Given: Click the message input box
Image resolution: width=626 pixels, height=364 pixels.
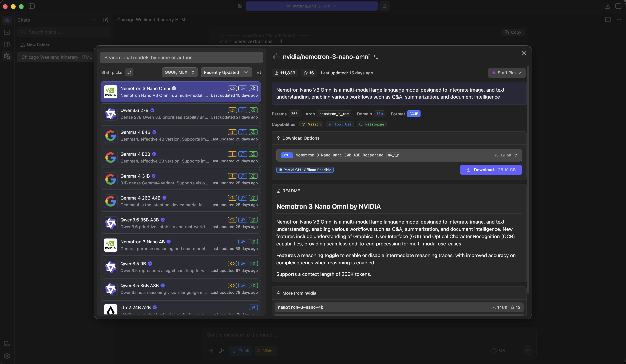Looking at the screenshot, I should click(x=369, y=335).
